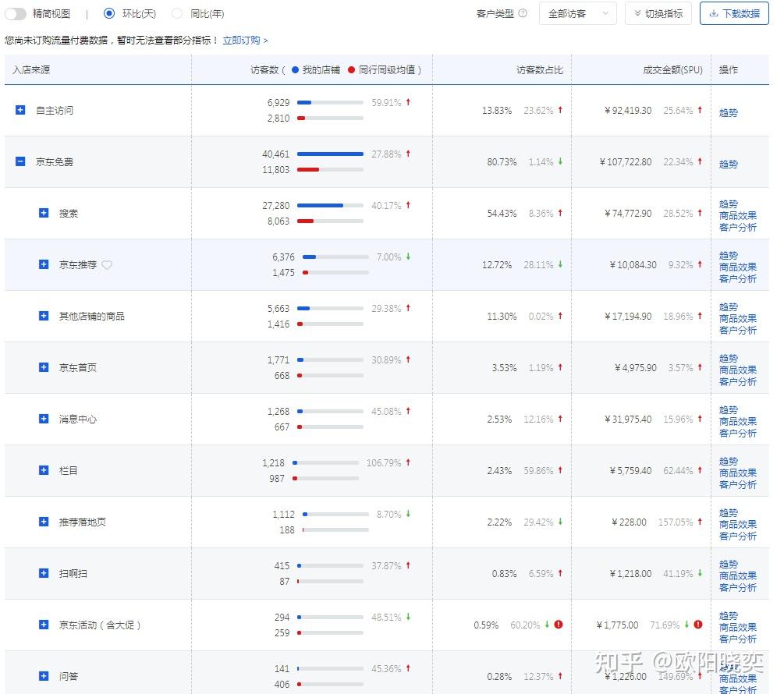The height and width of the screenshot is (694, 784).
Task: Click the heart icon next to 京东推荐
Action: pyautogui.click(x=107, y=265)
